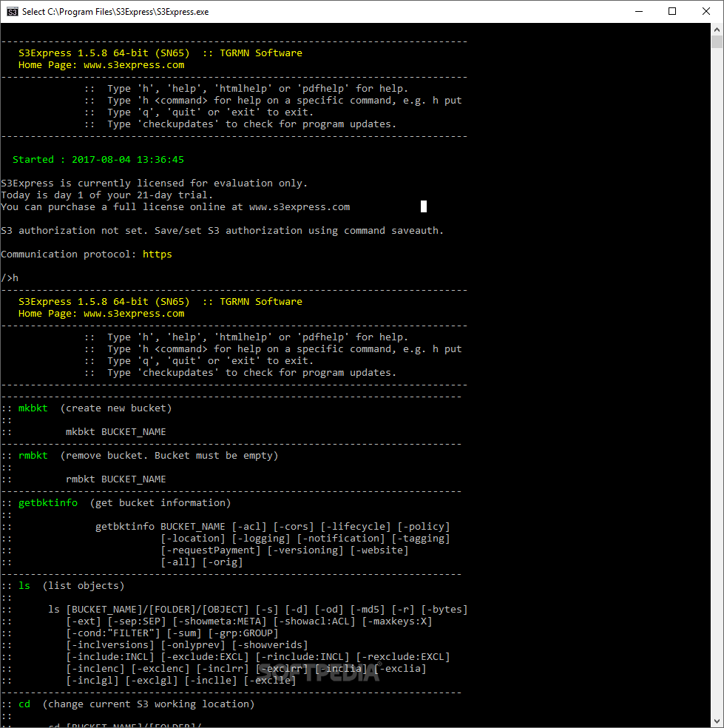The width and height of the screenshot is (724, 728).
Task: Click the '/>h' command prompt line
Action: [10, 277]
